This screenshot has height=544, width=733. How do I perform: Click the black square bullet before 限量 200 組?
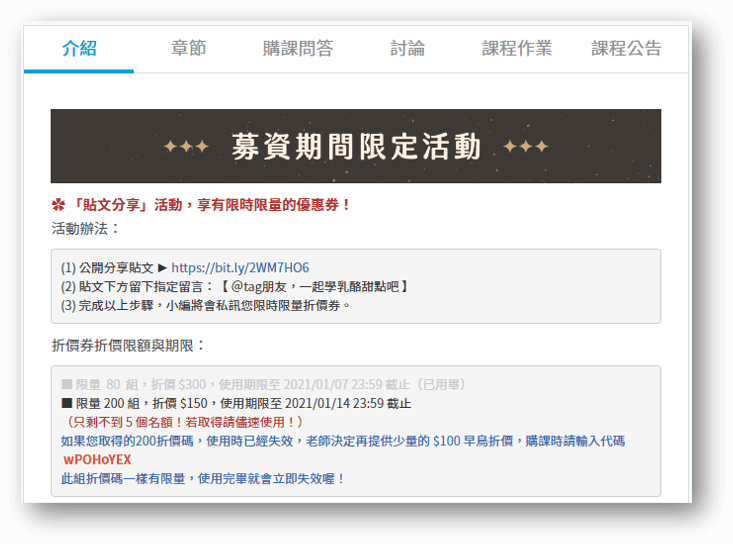[x=66, y=403]
